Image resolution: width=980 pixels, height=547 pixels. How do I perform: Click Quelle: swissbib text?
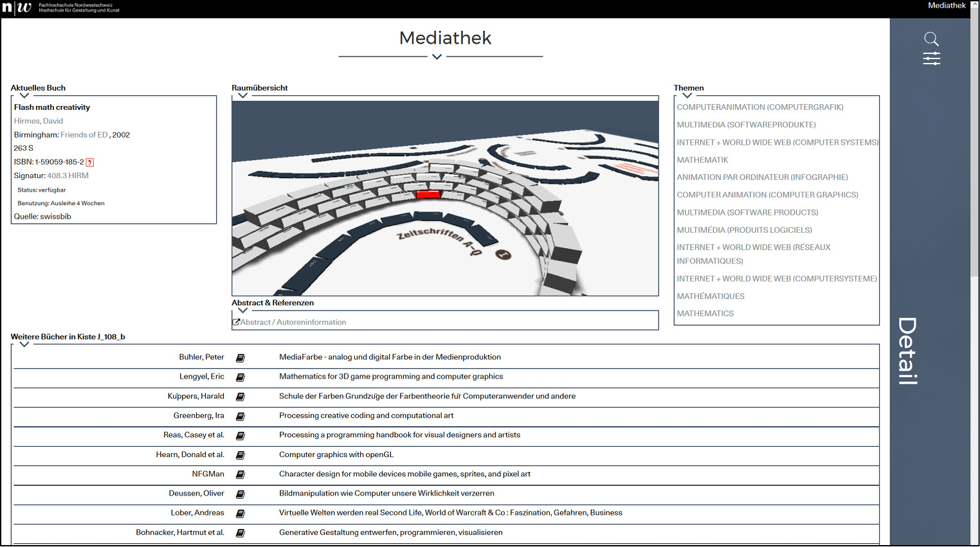tap(42, 217)
